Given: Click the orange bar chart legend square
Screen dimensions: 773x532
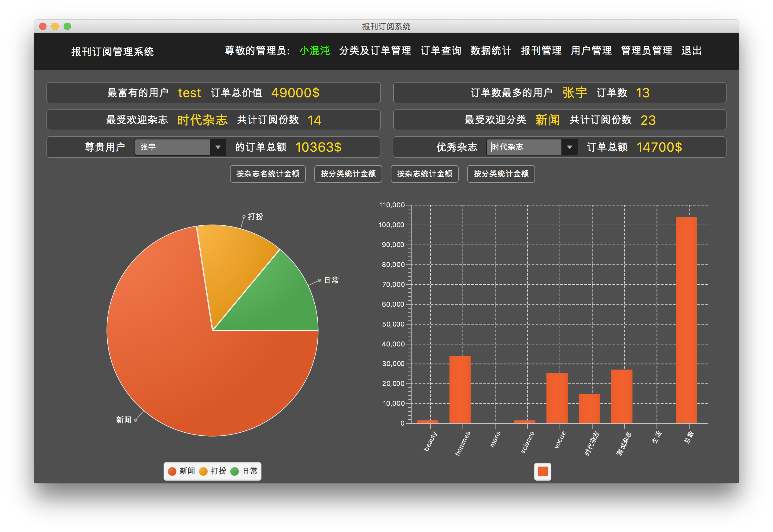Looking at the screenshot, I should (x=542, y=471).
